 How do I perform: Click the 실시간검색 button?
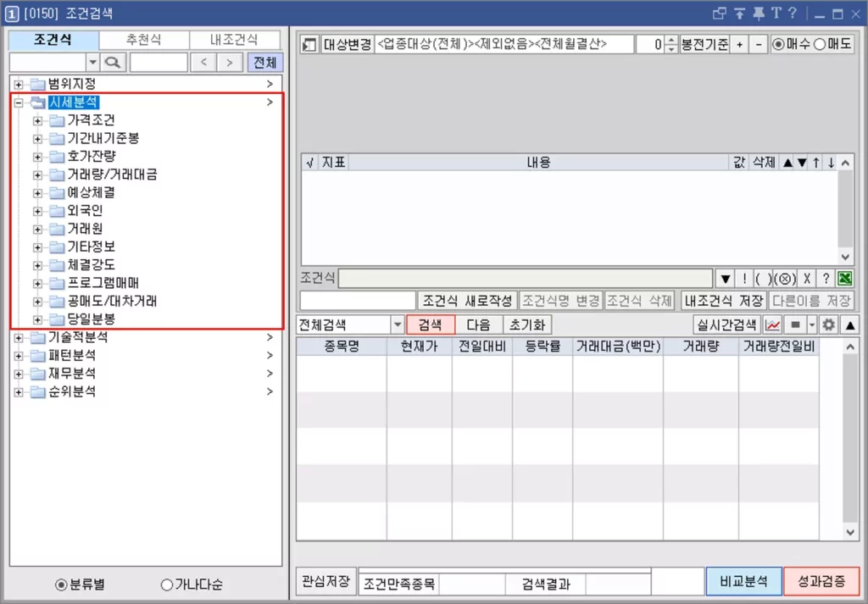[726, 325]
